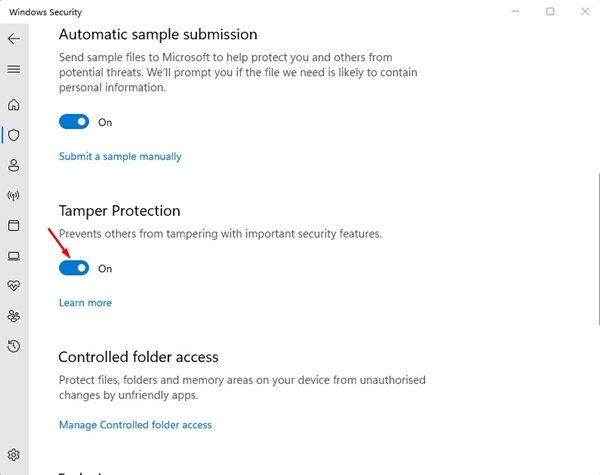Screen dimensions: 600x475
Task: Open App & browser control icon
Action: (14, 225)
